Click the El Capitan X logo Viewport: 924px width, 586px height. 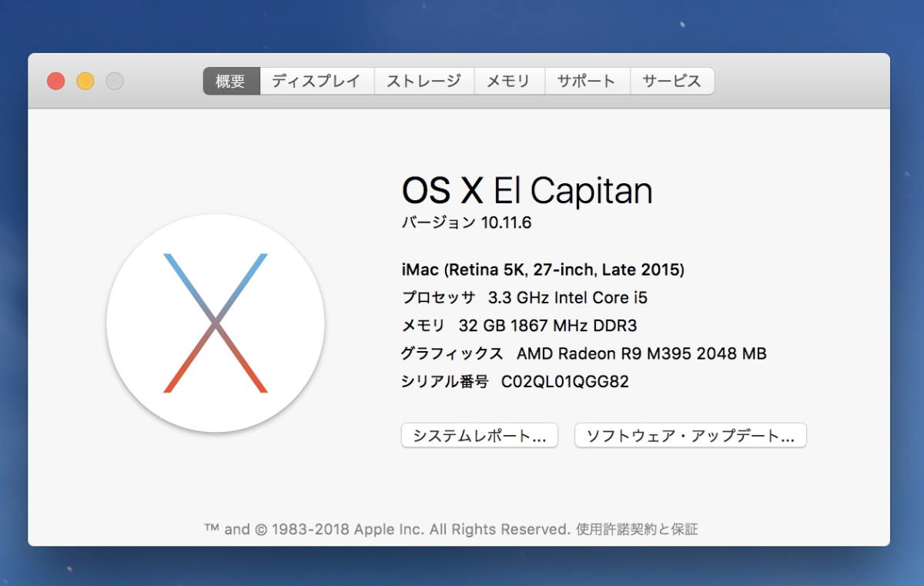216,323
